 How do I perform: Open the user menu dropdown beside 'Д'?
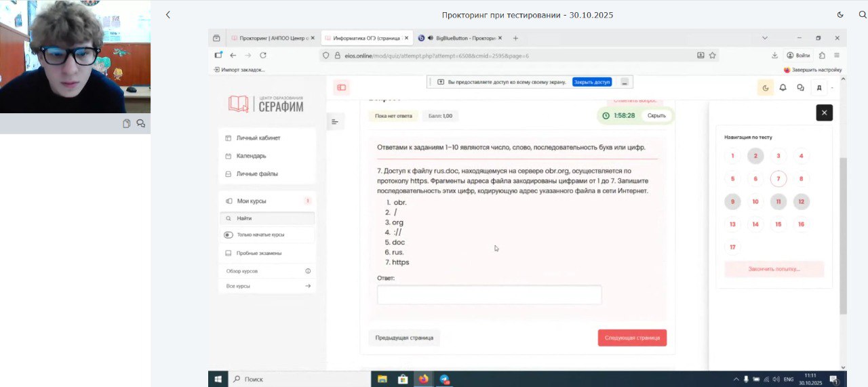click(x=832, y=87)
